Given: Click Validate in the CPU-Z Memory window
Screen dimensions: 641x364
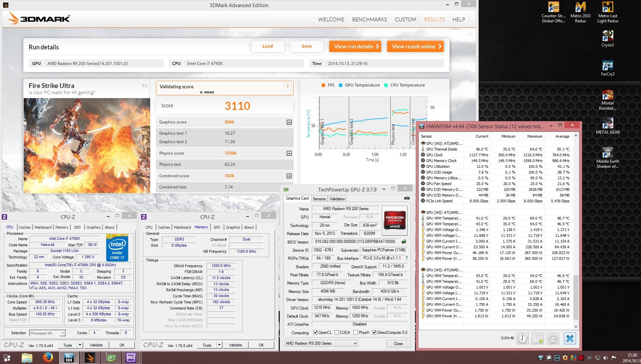Looking at the screenshot, I should (235, 345).
